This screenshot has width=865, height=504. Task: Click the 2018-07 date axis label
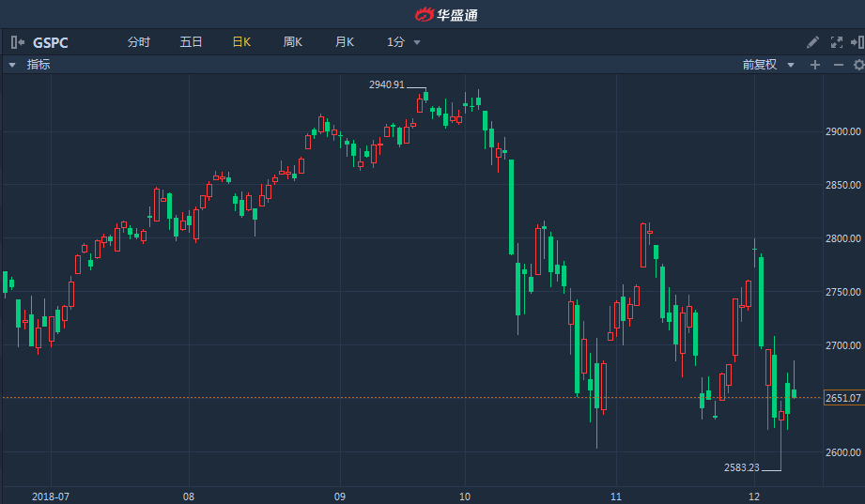pyautogui.click(x=50, y=496)
